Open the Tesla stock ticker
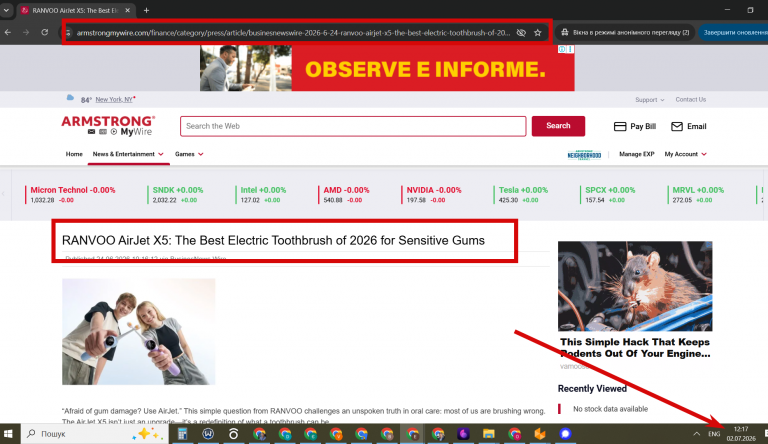 [523, 194]
